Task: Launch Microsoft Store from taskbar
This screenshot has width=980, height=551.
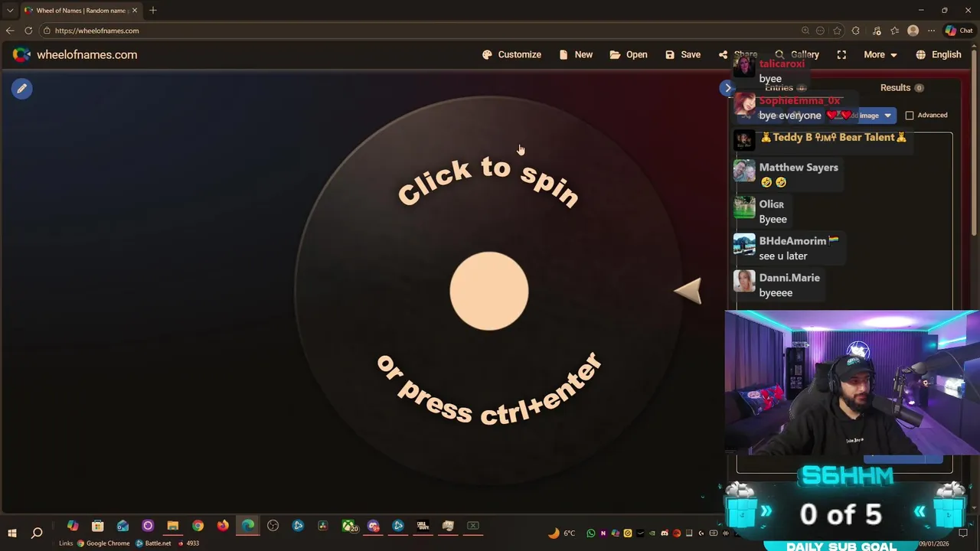Action: click(x=97, y=526)
